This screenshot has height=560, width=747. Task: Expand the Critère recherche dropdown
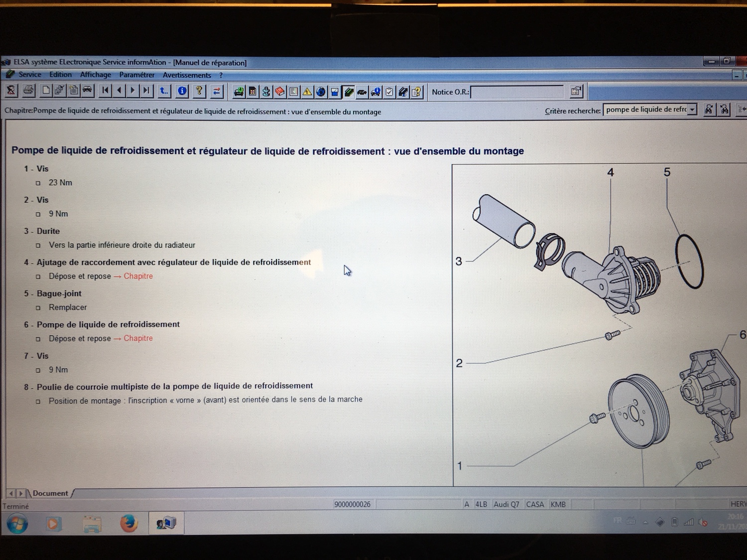point(692,110)
